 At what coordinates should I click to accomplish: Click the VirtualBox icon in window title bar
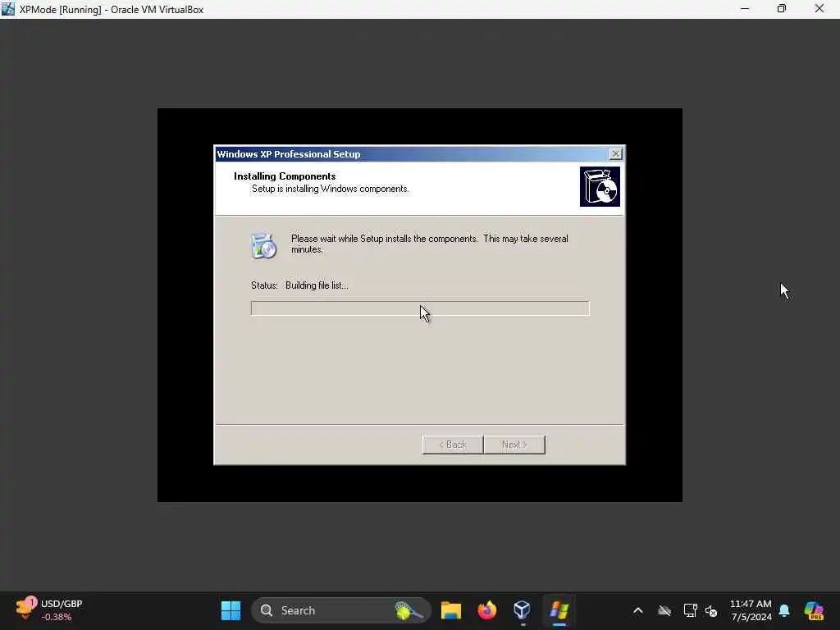pos(8,9)
